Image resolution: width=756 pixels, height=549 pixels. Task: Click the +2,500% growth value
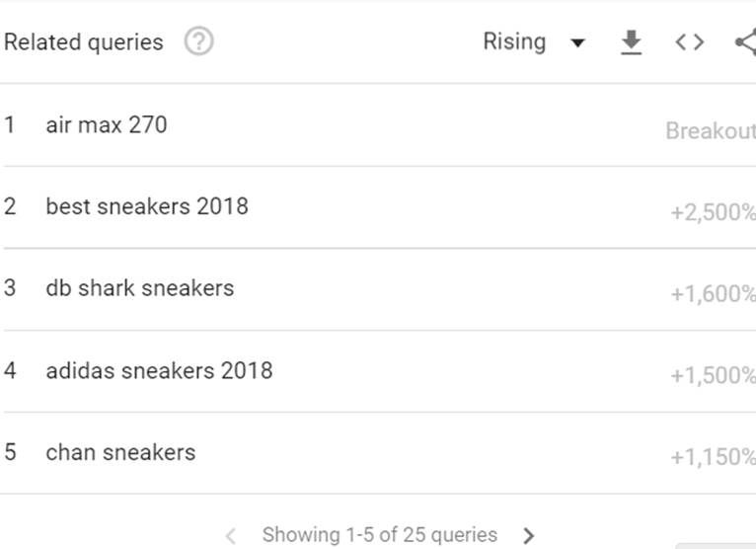coord(713,212)
